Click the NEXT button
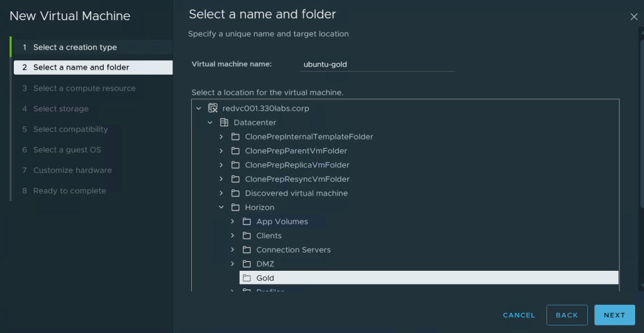 coord(614,315)
